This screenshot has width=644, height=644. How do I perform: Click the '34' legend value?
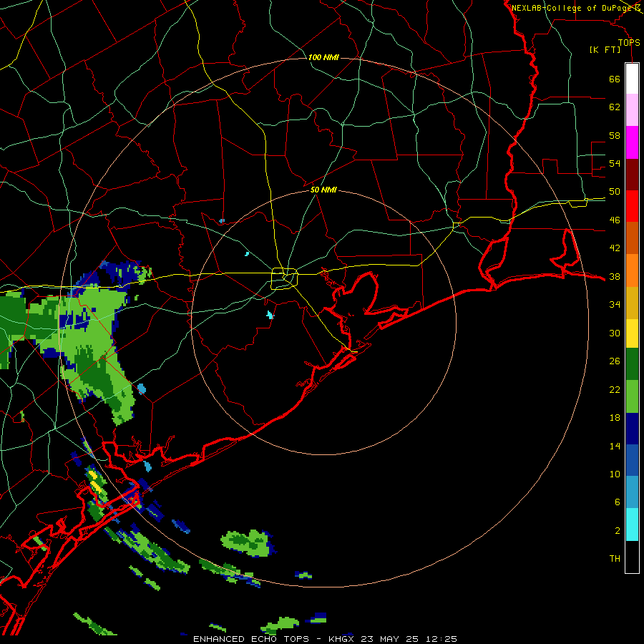615,305
